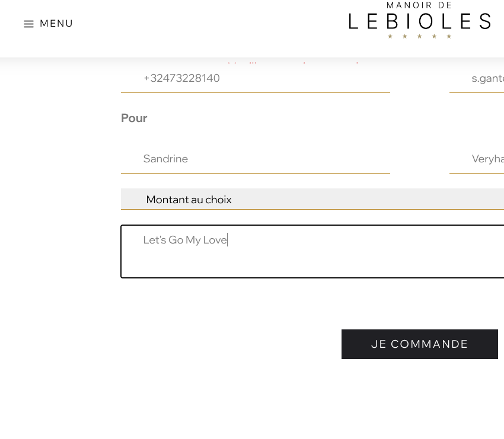
Task: Click the Veryha last name field
Action: click(x=480, y=159)
